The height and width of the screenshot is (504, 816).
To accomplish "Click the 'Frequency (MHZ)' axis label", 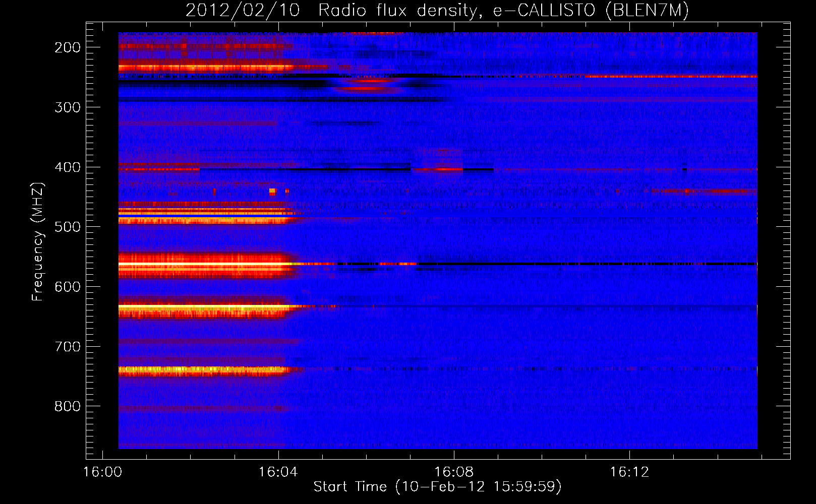I will point(38,242).
